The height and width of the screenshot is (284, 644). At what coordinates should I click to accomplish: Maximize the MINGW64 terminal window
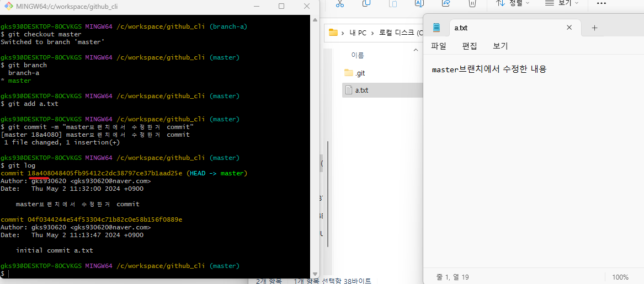click(x=281, y=6)
